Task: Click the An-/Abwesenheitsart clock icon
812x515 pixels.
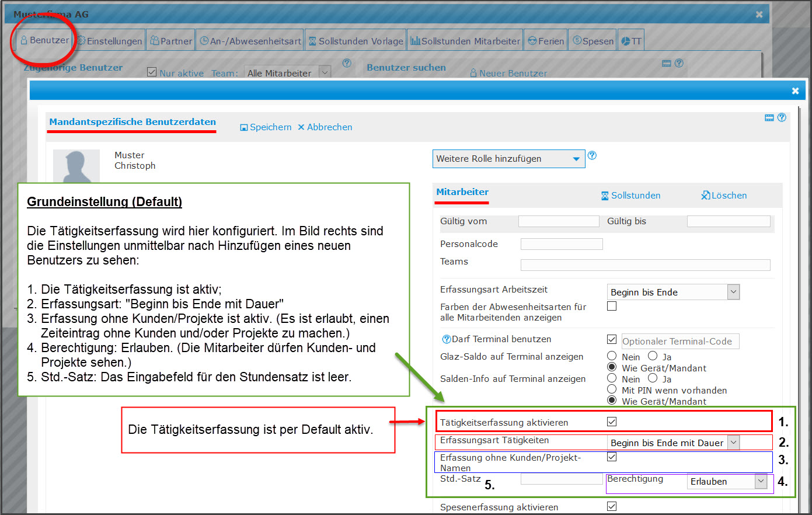Action: point(204,41)
